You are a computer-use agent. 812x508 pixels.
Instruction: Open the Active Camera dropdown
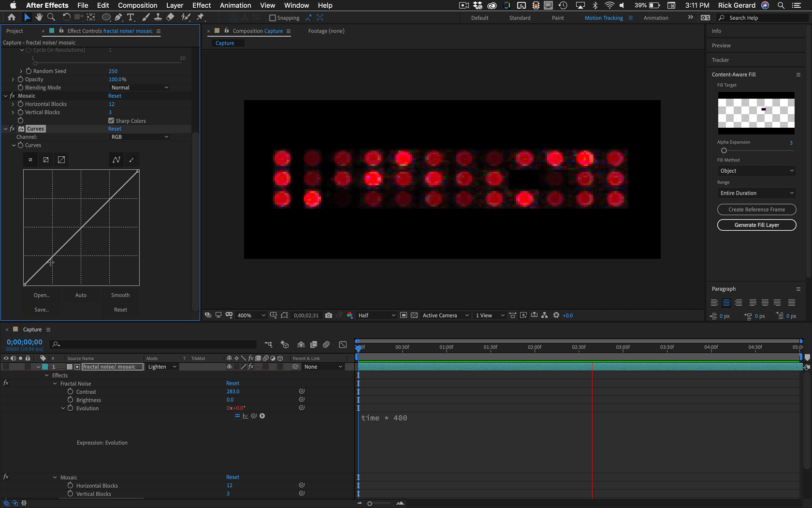pyautogui.click(x=446, y=315)
